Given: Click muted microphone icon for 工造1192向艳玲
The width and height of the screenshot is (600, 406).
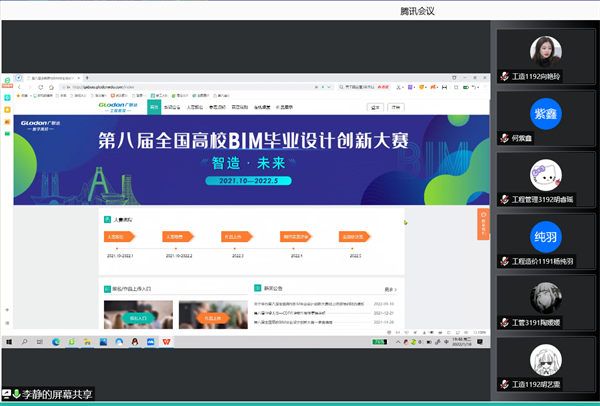Looking at the screenshot, I should tap(505, 77).
